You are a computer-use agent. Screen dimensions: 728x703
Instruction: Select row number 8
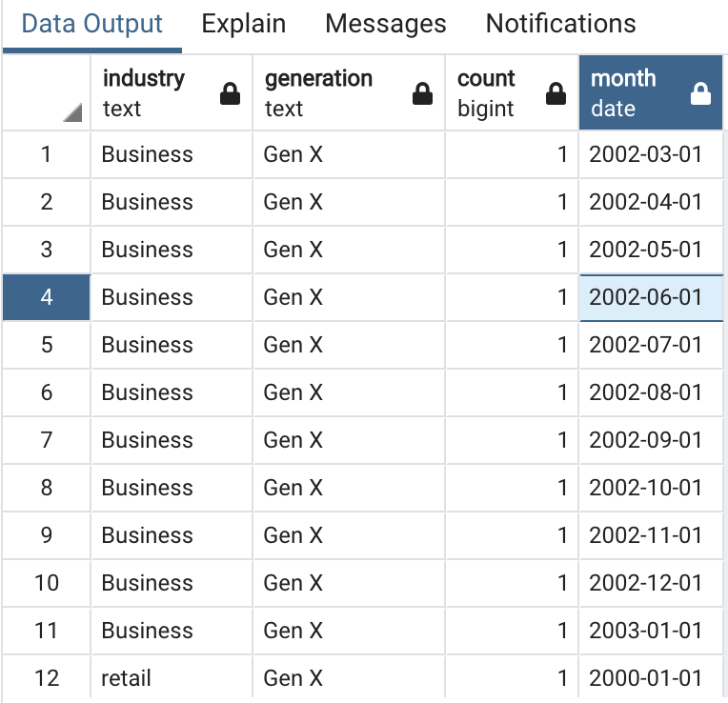click(x=46, y=488)
